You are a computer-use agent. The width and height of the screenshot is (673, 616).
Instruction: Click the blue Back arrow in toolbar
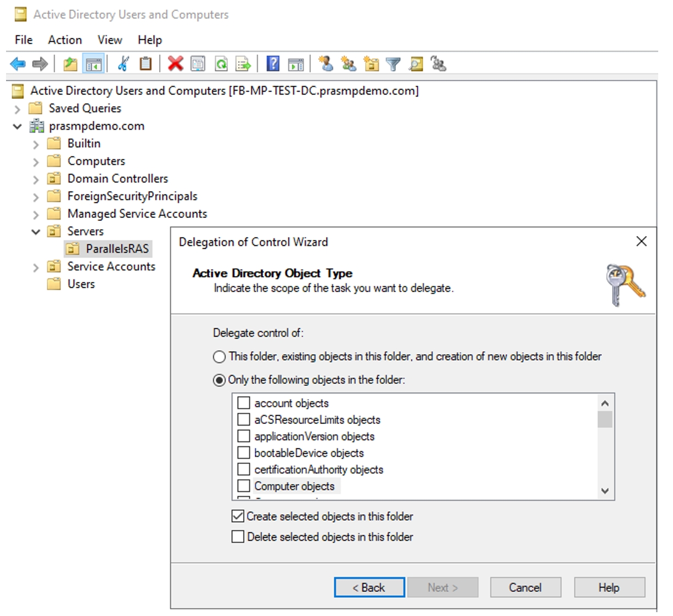[18, 64]
